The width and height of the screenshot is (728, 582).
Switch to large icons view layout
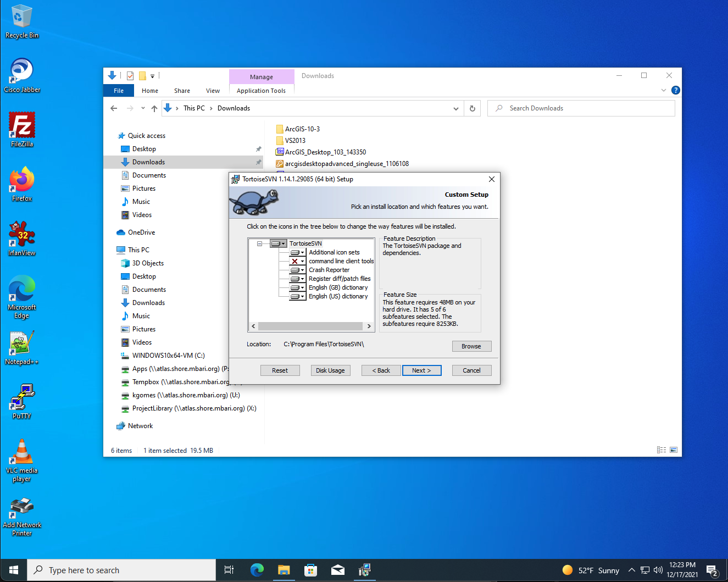click(x=673, y=450)
